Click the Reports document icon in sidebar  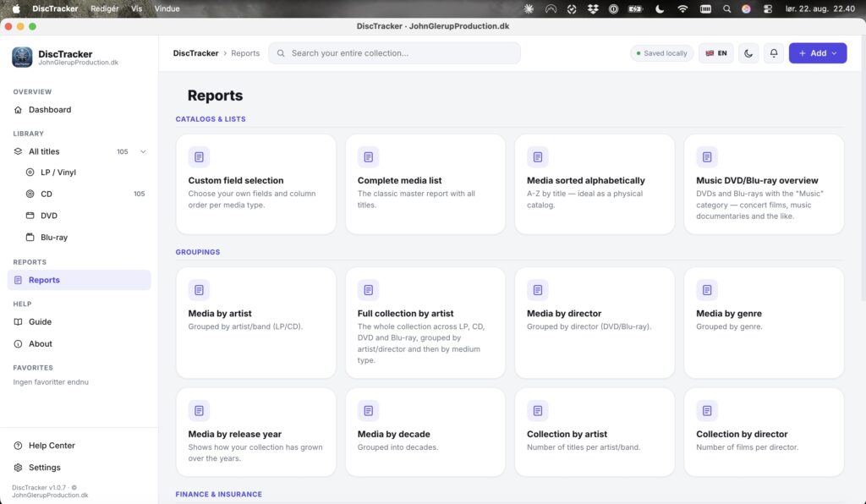19,280
